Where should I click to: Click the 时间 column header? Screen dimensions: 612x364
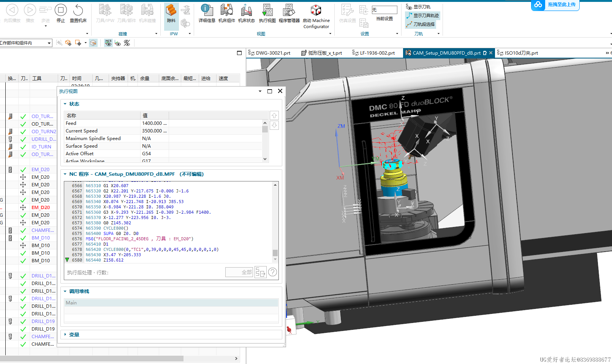click(x=81, y=79)
